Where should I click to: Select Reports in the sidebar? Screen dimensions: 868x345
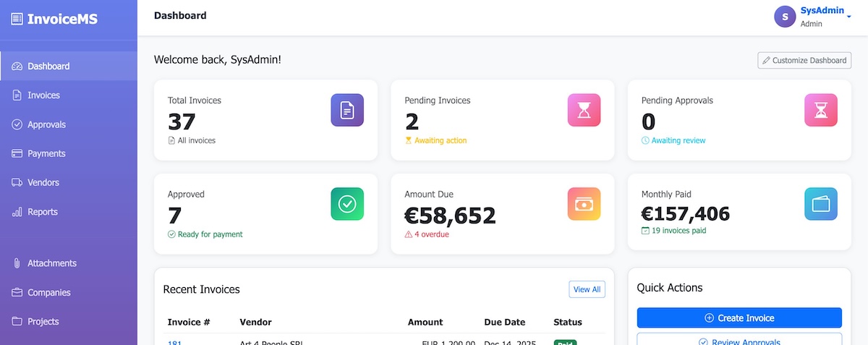42,212
